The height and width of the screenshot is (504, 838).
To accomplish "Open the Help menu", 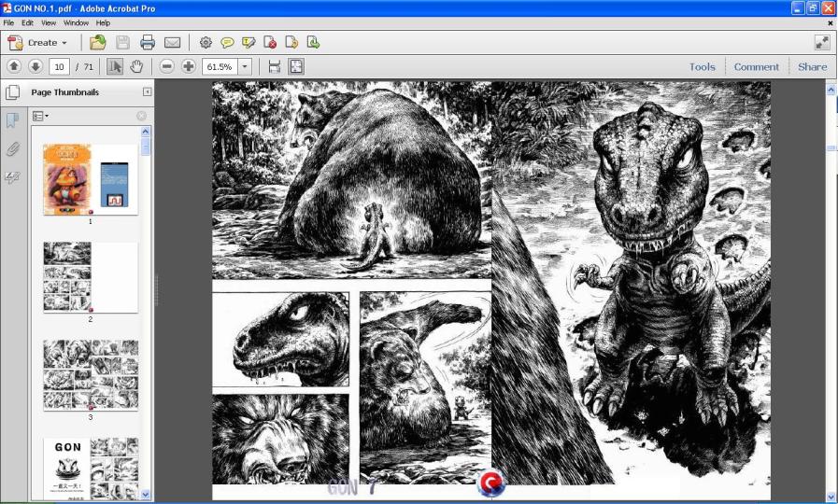I will pyautogui.click(x=103, y=23).
